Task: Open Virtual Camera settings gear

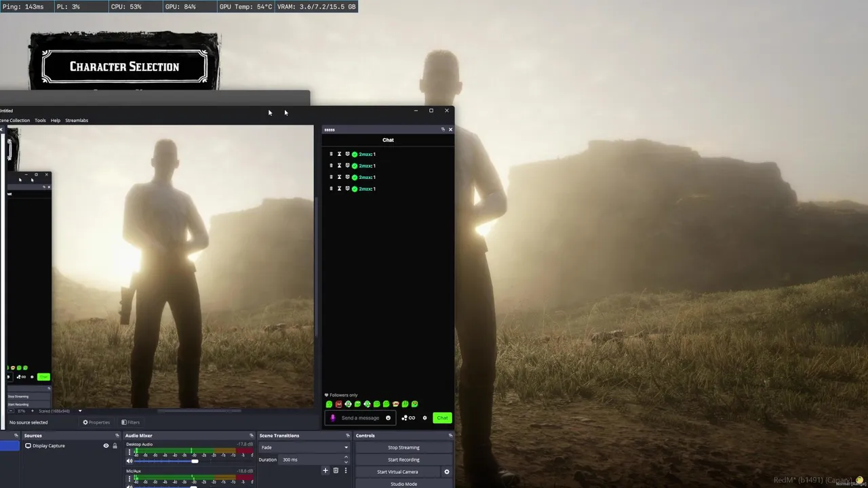Action: 447,472
